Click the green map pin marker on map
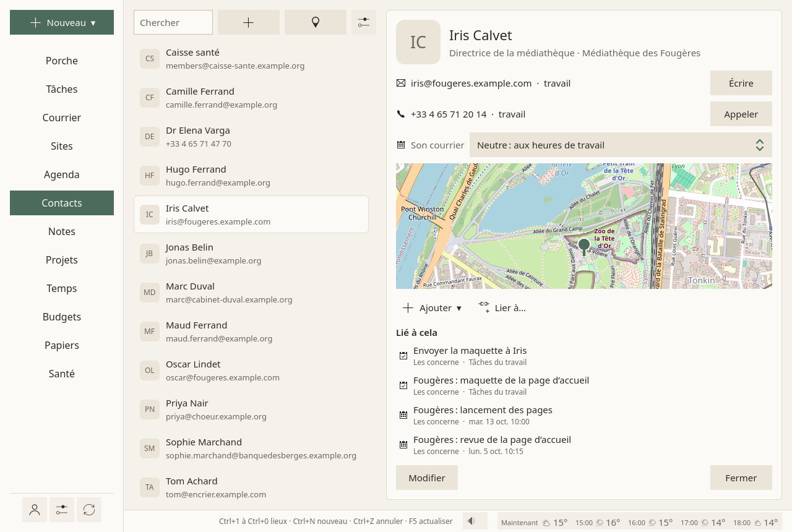The image size is (792, 532). click(583, 246)
